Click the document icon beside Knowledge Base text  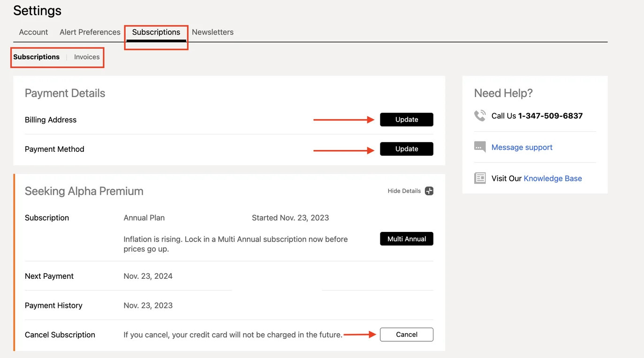coord(480,178)
